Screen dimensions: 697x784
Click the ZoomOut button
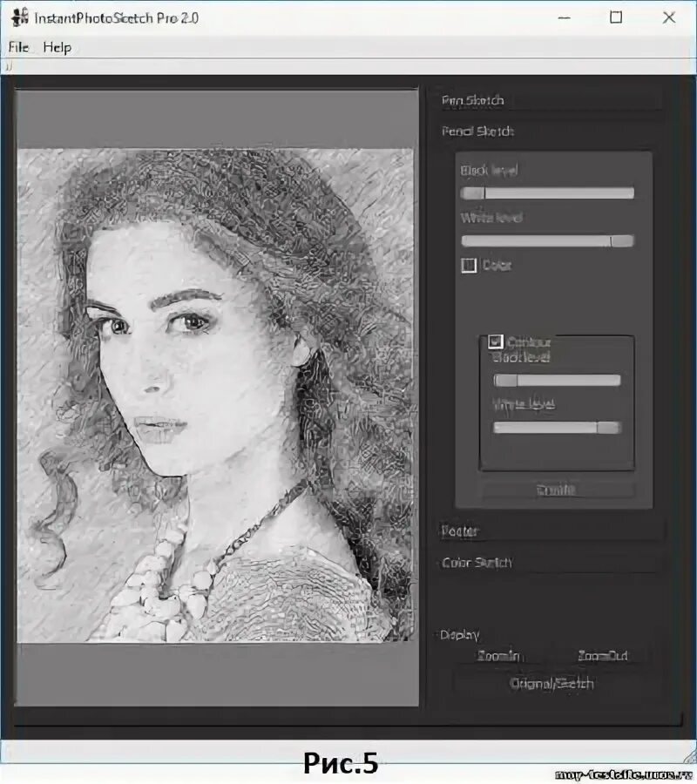603,655
